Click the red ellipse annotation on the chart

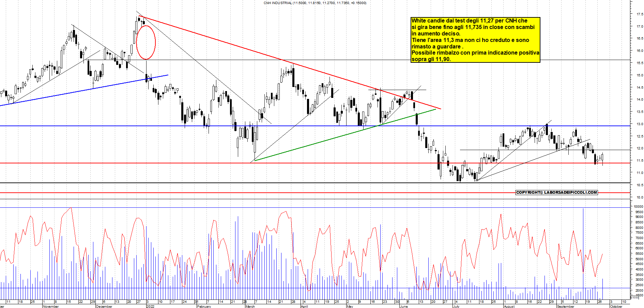click(146, 43)
